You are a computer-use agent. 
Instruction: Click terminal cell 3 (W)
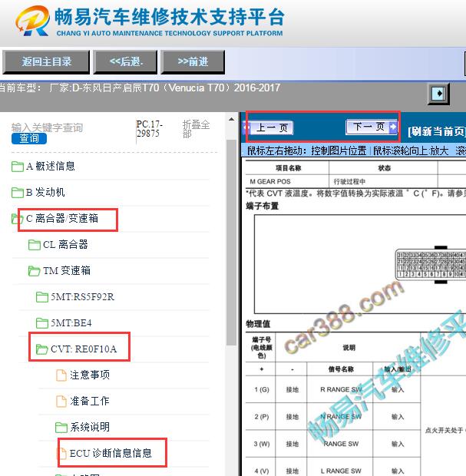(261, 444)
